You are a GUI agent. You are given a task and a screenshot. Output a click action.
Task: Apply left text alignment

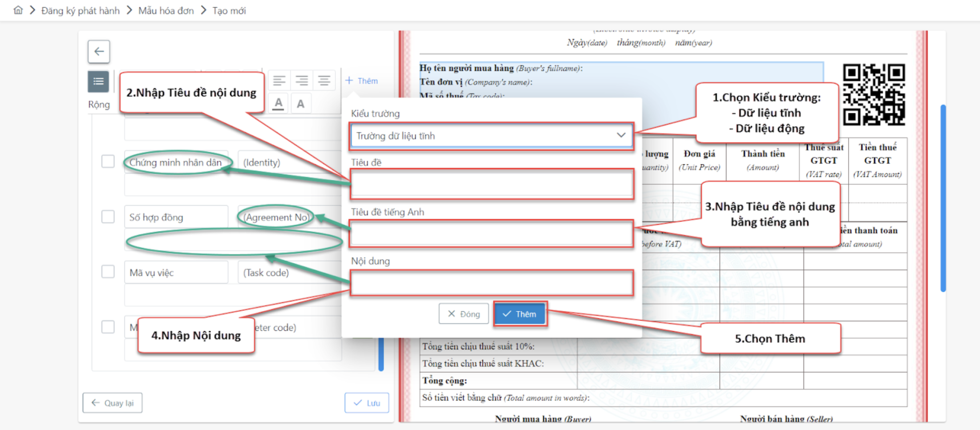pos(279,81)
